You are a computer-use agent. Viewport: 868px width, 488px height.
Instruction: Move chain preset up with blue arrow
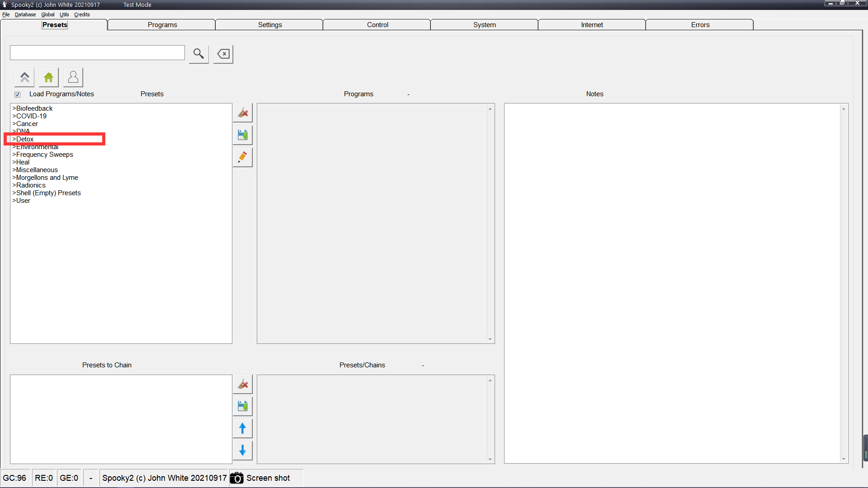(243, 428)
